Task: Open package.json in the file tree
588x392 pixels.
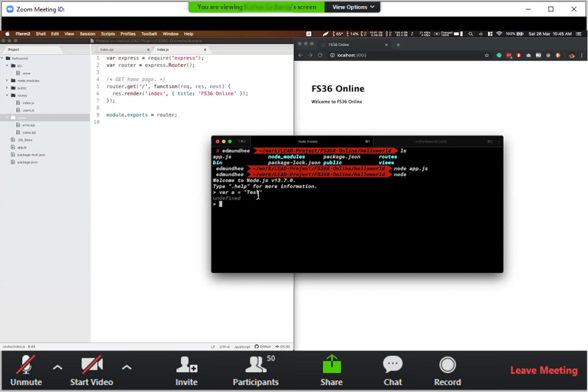Action: (27, 162)
